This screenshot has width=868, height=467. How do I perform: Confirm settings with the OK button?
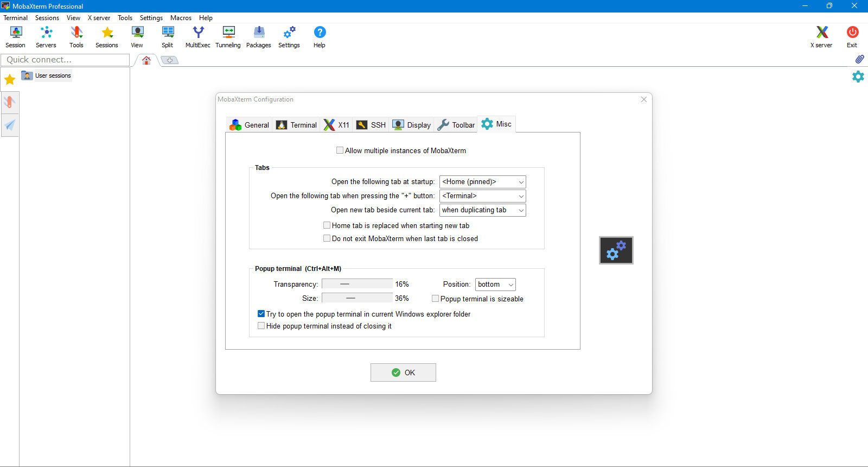point(403,373)
